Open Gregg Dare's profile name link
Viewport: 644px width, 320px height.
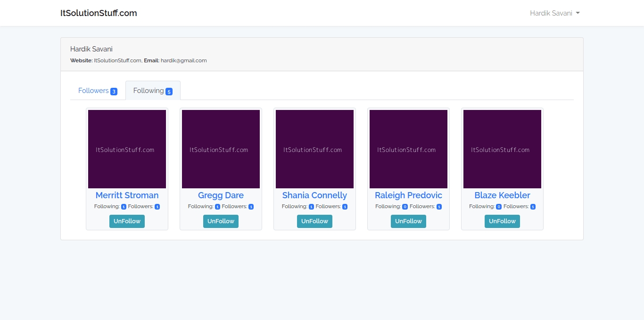pos(221,195)
